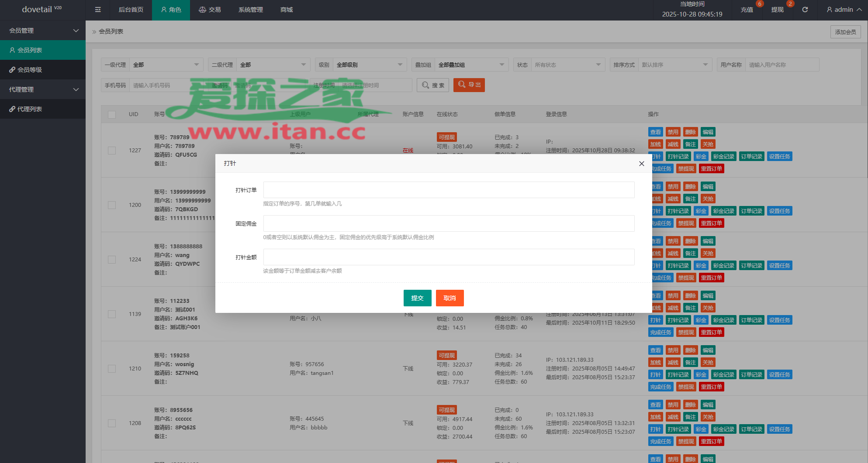The width and height of the screenshot is (868, 463).
Task: Click the refresh icon in top bar
Action: (x=805, y=10)
